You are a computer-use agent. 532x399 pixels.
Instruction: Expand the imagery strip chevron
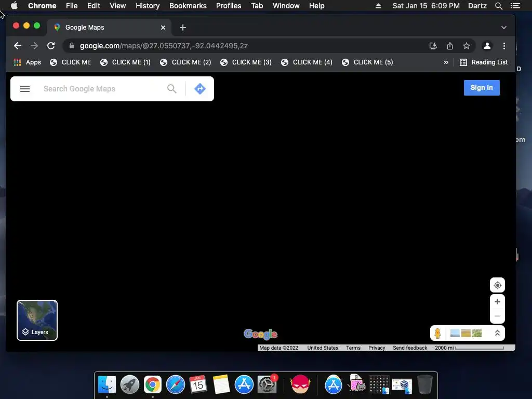[497, 333]
